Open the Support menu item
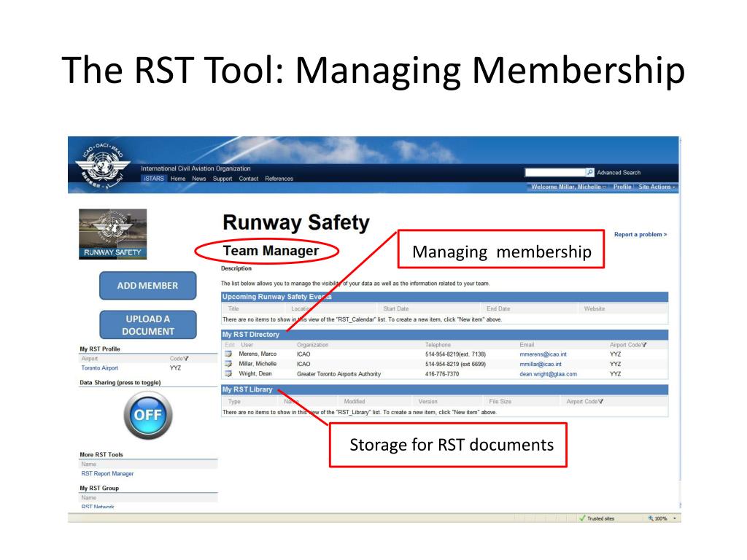The height and width of the screenshot is (560, 747). (222, 179)
